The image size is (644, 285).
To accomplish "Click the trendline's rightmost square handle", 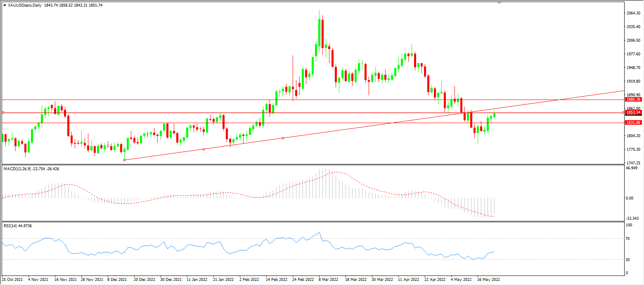I will tap(283, 138).
